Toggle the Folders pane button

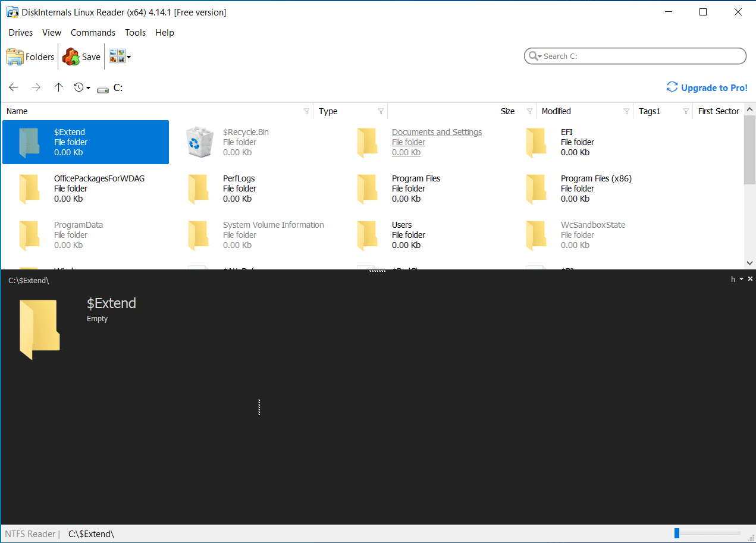click(30, 57)
